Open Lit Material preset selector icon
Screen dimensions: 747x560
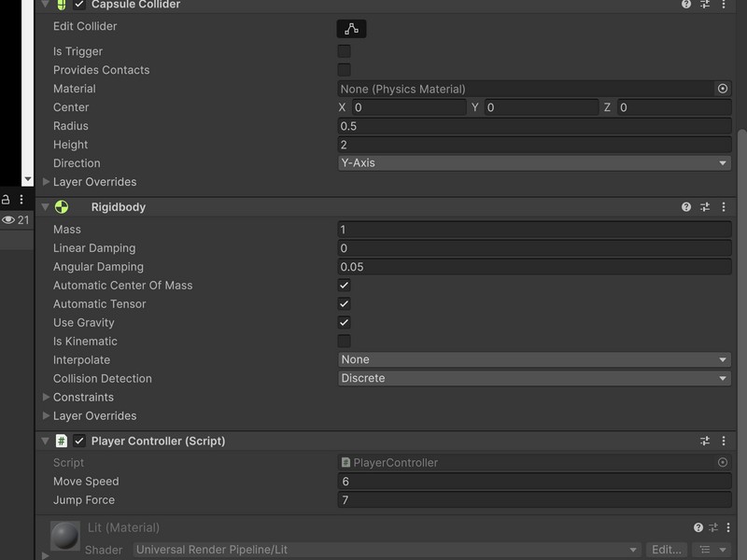click(x=713, y=527)
